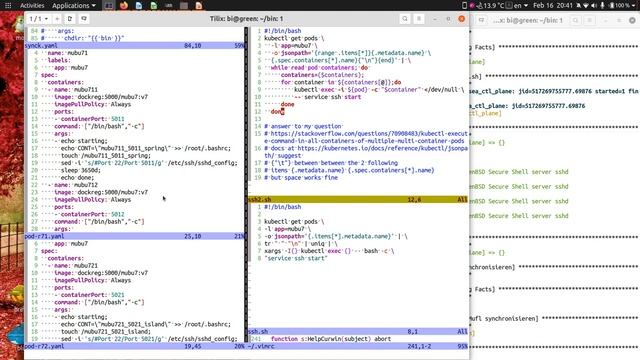Click the 'sleep 3650d;' line
The height and width of the screenshot is (360, 640).
[x=80, y=170]
